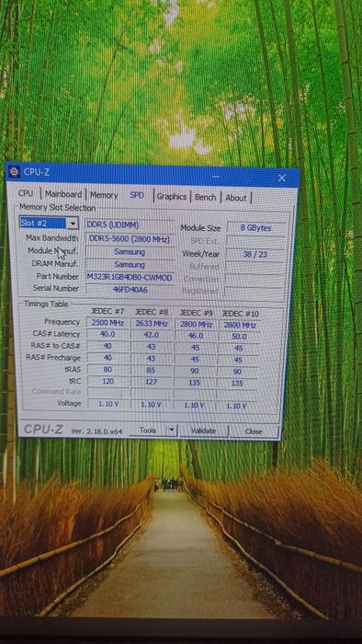Click the Memory Slot Selection group label
Viewport: 362px width, 644px height.
click(57, 207)
